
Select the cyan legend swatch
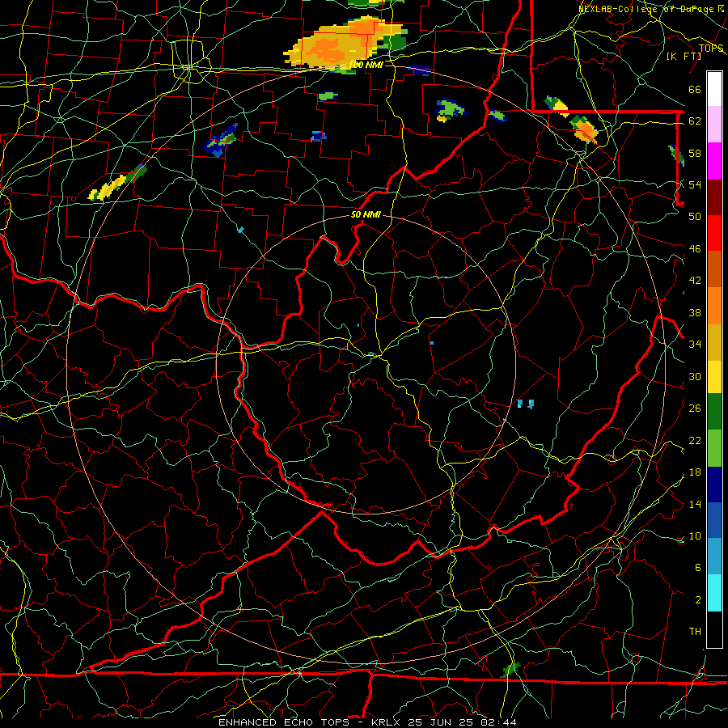[714, 592]
